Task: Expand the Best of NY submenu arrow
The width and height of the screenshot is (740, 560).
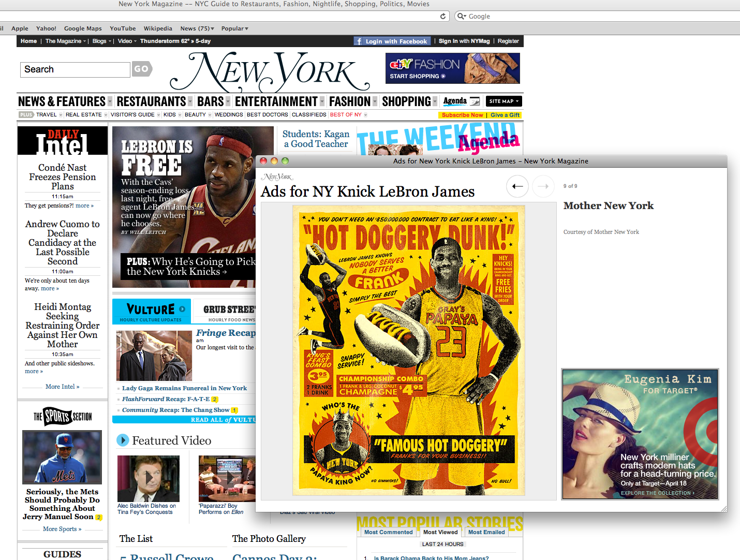Action: pyautogui.click(x=365, y=115)
